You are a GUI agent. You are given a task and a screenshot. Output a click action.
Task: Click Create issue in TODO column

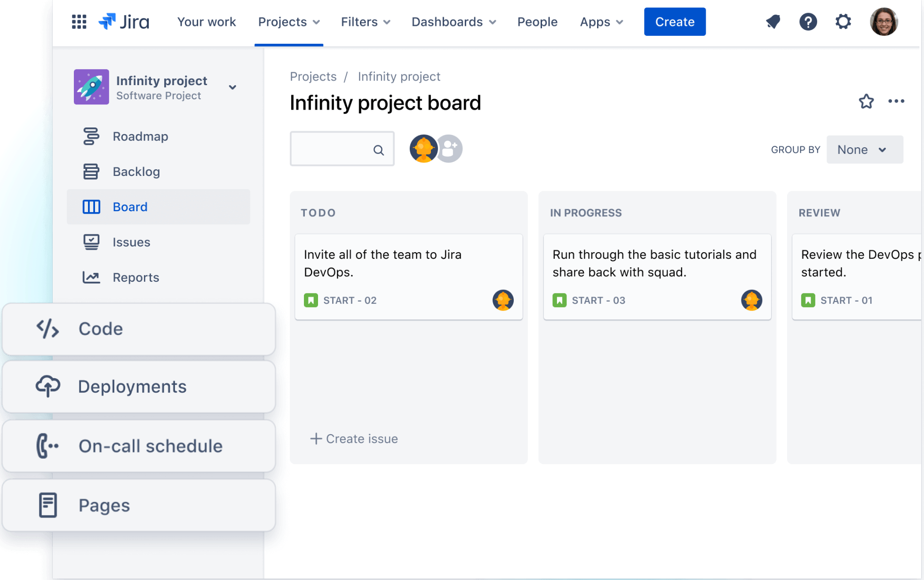(x=354, y=438)
